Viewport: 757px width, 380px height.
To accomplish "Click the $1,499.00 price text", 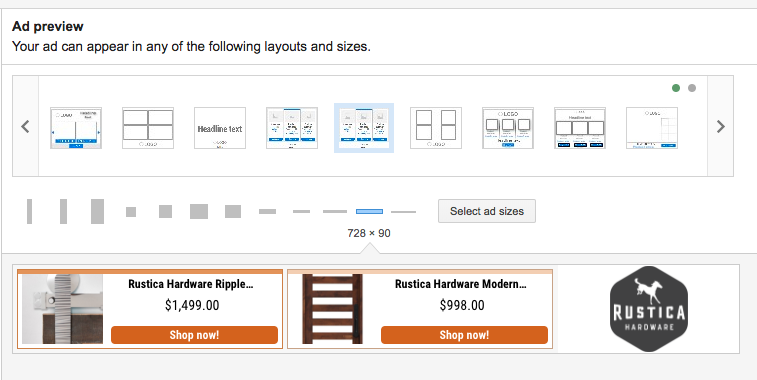I will 192,305.
